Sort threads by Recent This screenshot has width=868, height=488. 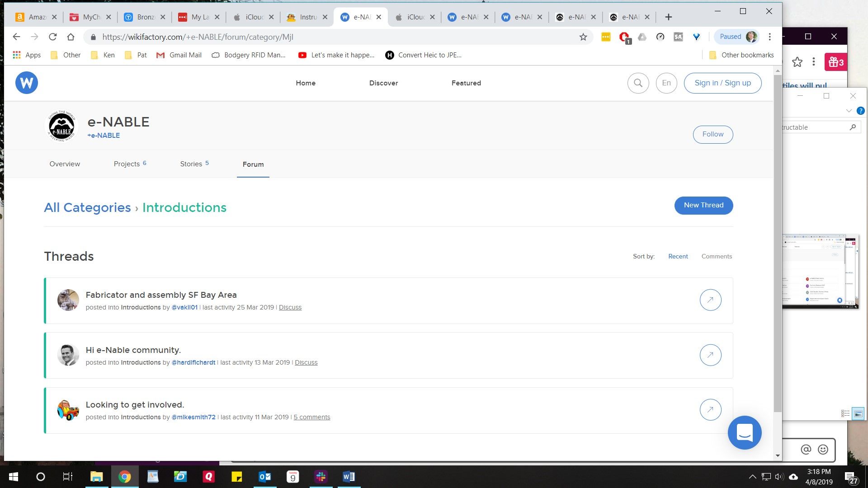tap(678, 256)
